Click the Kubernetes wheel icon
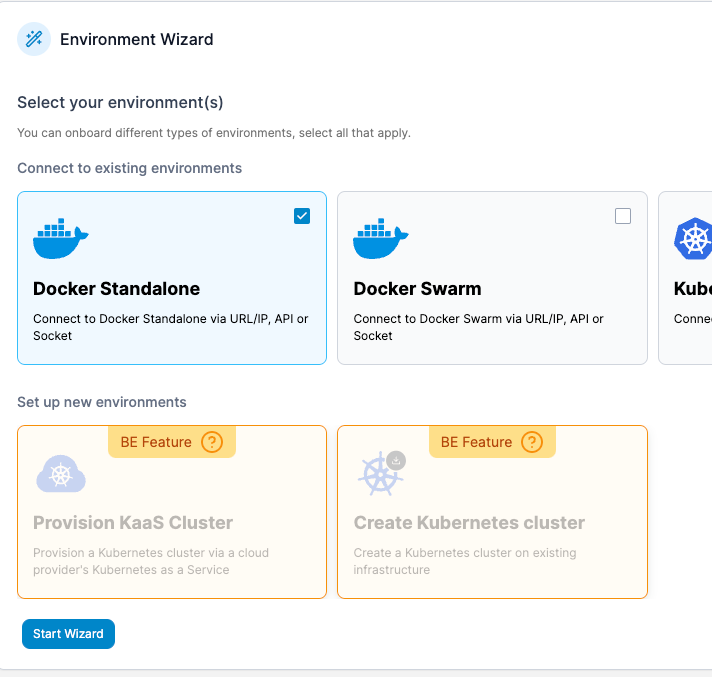The image size is (712, 677). pyautogui.click(x=693, y=238)
